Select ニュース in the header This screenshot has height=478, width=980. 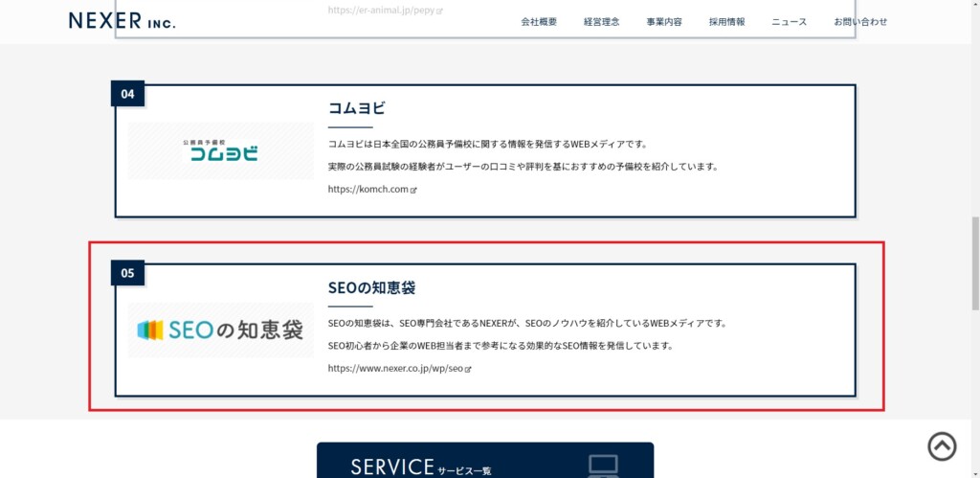pyautogui.click(x=789, y=22)
